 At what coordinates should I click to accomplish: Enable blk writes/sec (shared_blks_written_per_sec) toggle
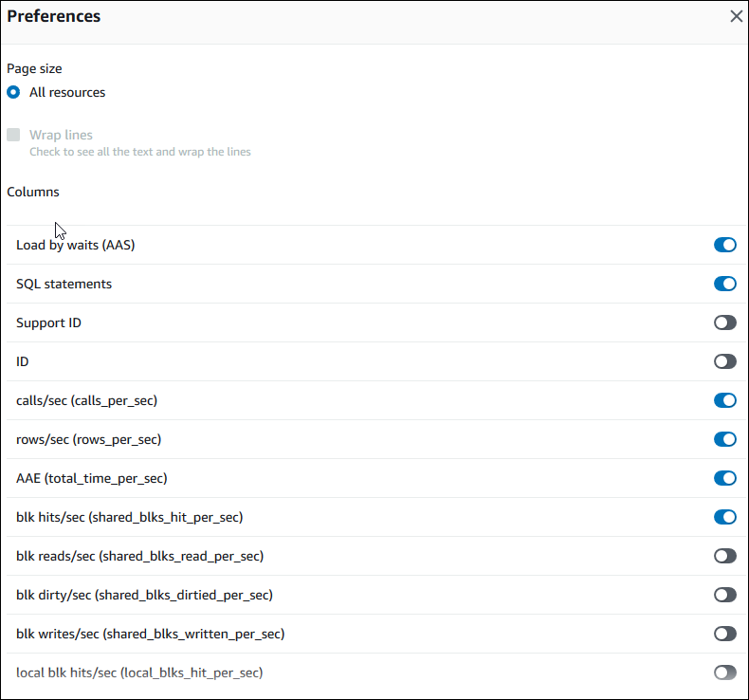[724, 634]
